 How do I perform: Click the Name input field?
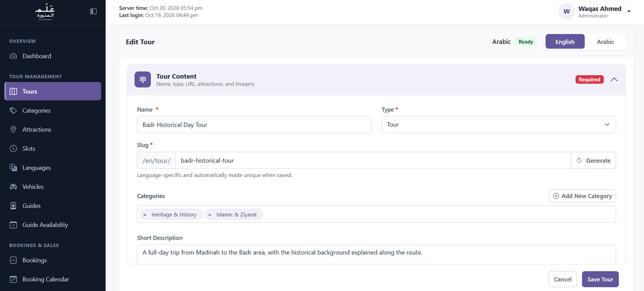(x=254, y=125)
